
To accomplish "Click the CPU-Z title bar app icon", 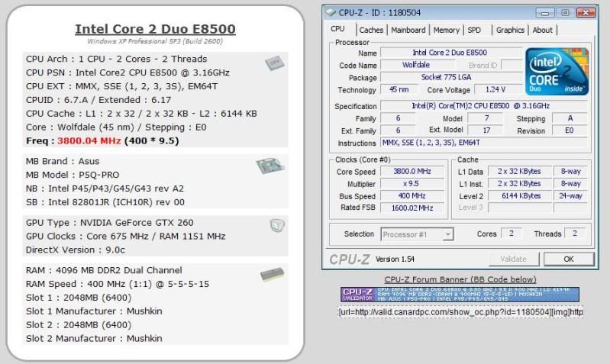I will pyautogui.click(x=331, y=12).
